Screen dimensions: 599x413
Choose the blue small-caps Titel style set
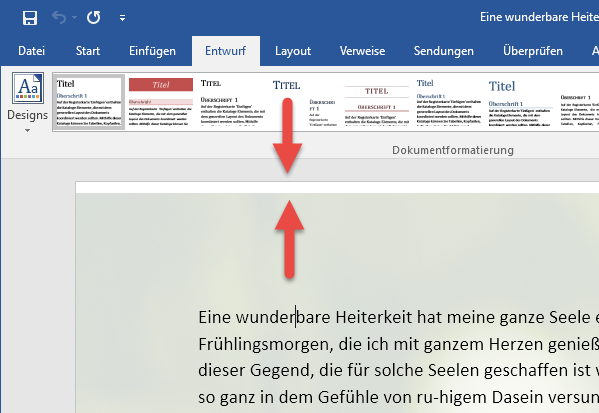(x=304, y=102)
